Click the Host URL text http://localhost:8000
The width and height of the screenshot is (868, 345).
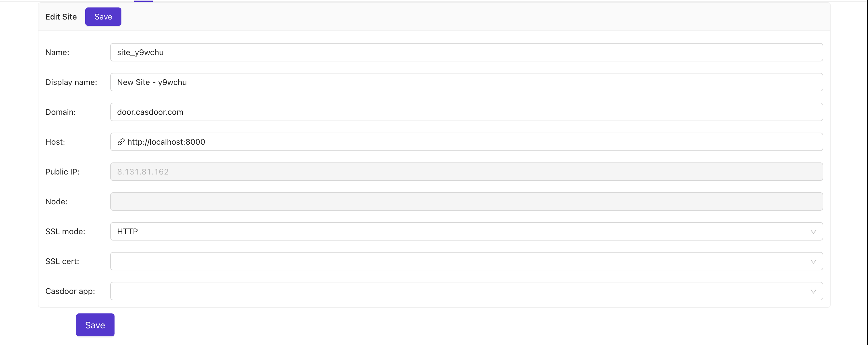click(166, 142)
